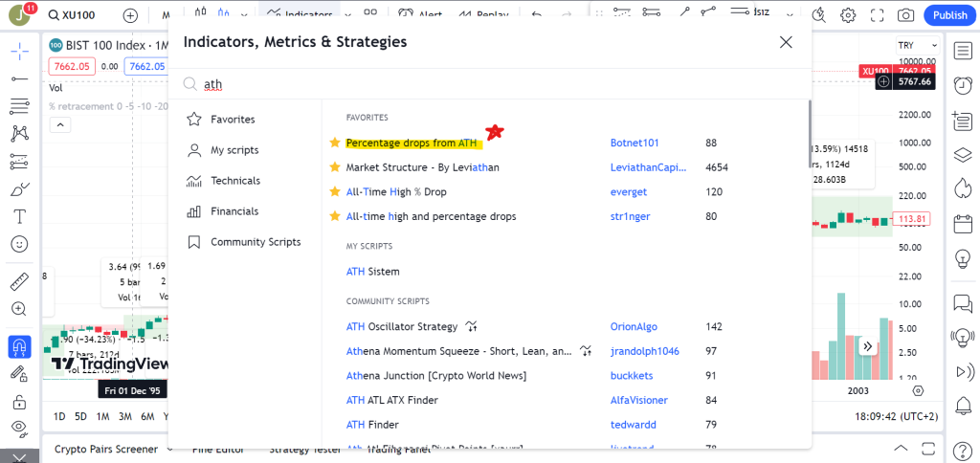
Task: Unfavorite Percentage drops from ATH star
Action: (335, 143)
